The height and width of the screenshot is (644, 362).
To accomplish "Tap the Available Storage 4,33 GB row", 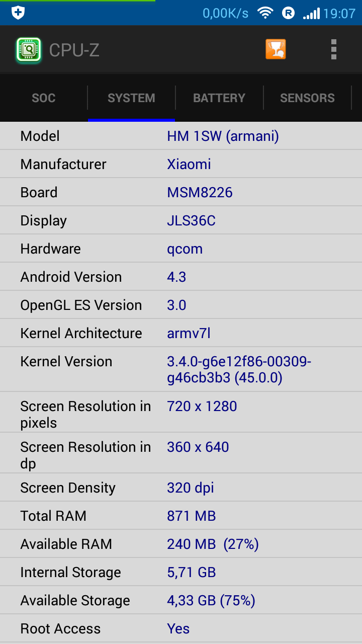I will [181, 600].
